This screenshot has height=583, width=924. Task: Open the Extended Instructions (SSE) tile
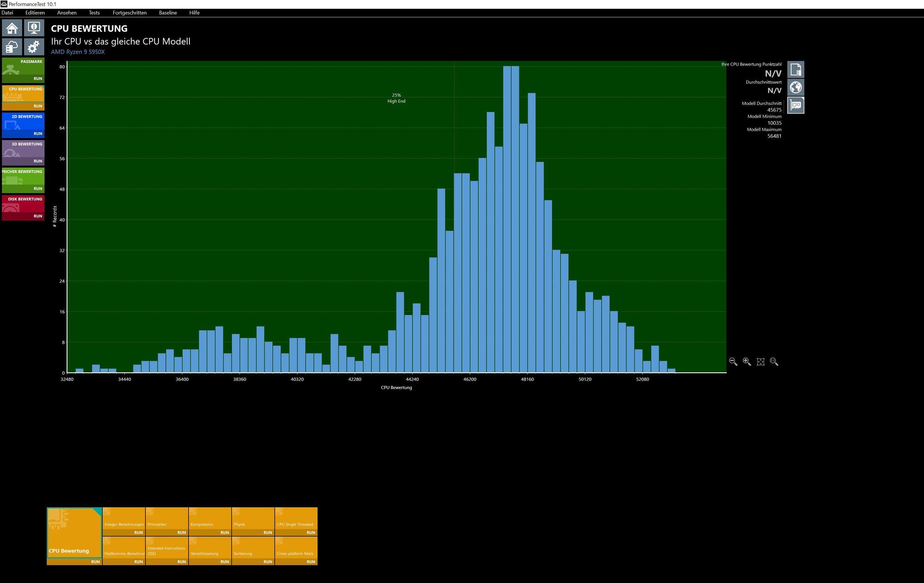click(x=167, y=548)
